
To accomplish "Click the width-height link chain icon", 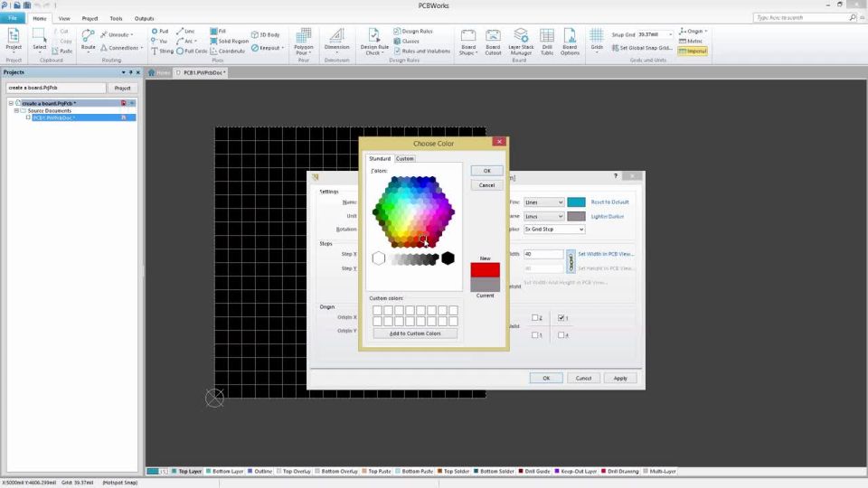I will pos(571,260).
